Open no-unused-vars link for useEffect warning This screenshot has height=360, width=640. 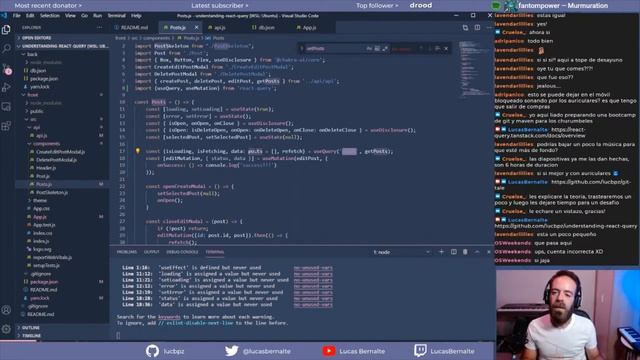(x=313, y=268)
